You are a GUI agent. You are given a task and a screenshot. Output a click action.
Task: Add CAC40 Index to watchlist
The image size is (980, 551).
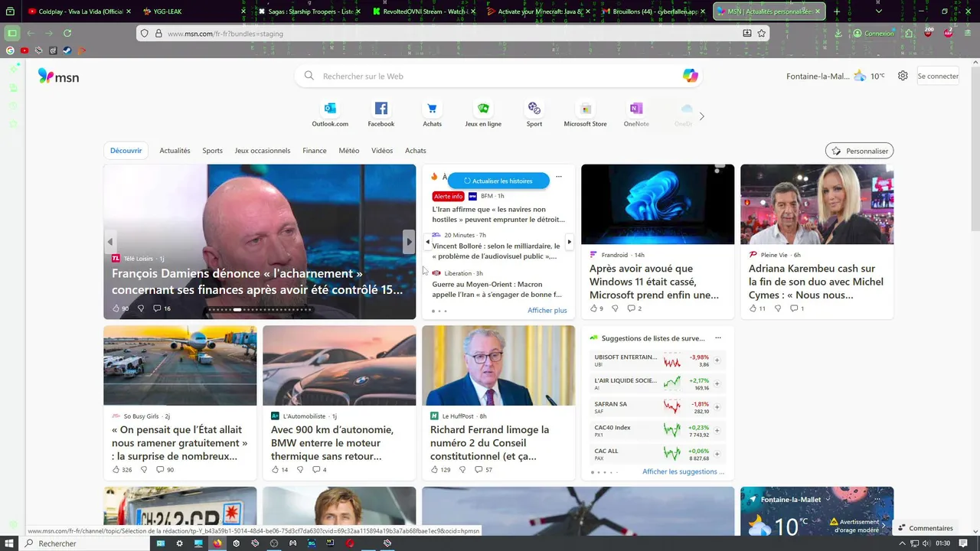(x=717, y=431)
